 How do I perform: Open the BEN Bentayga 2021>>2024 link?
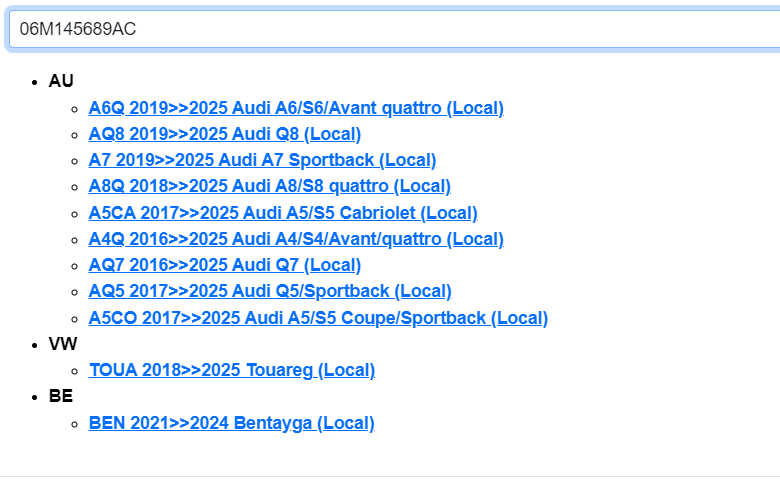coord(231,423)
